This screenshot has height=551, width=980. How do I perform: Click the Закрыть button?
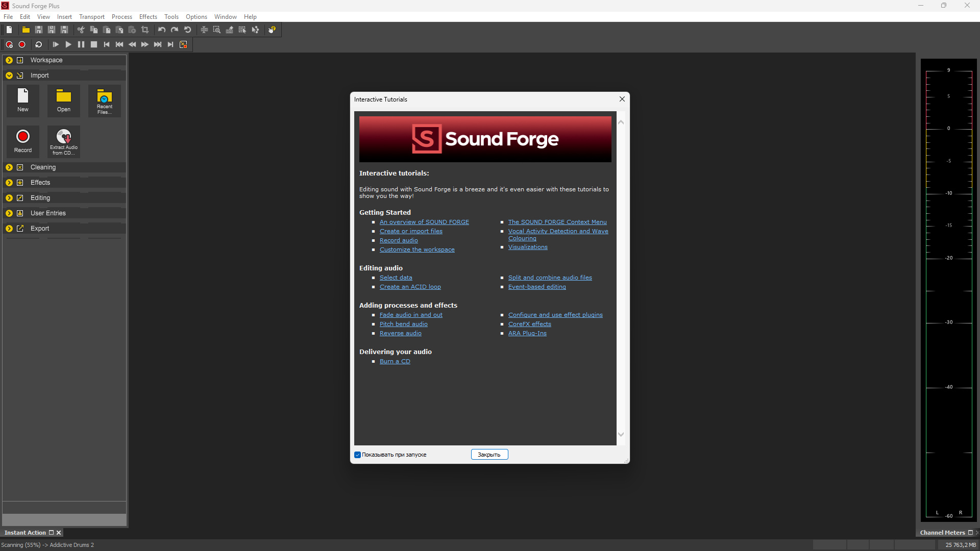(489, 455)
